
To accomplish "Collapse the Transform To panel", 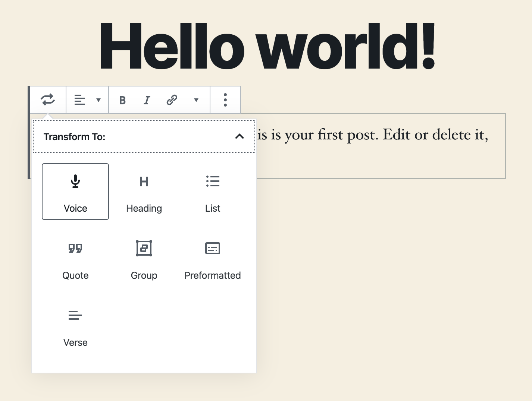I will pos(240,136).
